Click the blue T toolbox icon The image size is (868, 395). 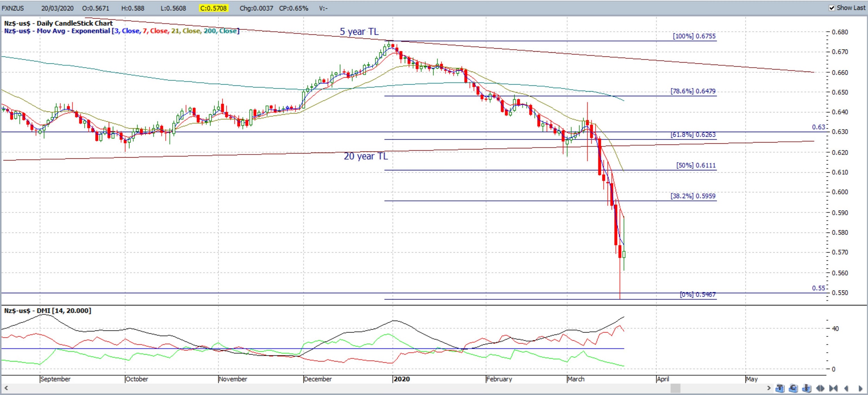point(780,388)
